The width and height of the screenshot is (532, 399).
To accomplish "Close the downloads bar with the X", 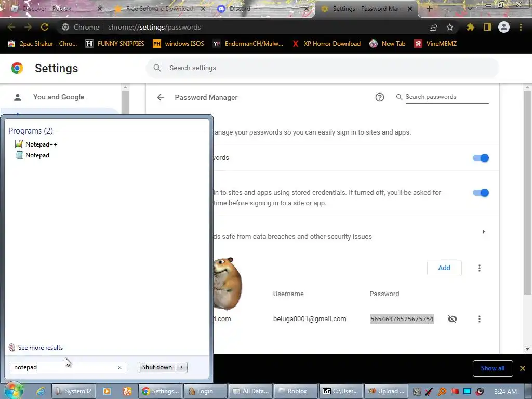I will tap(523, 368).
